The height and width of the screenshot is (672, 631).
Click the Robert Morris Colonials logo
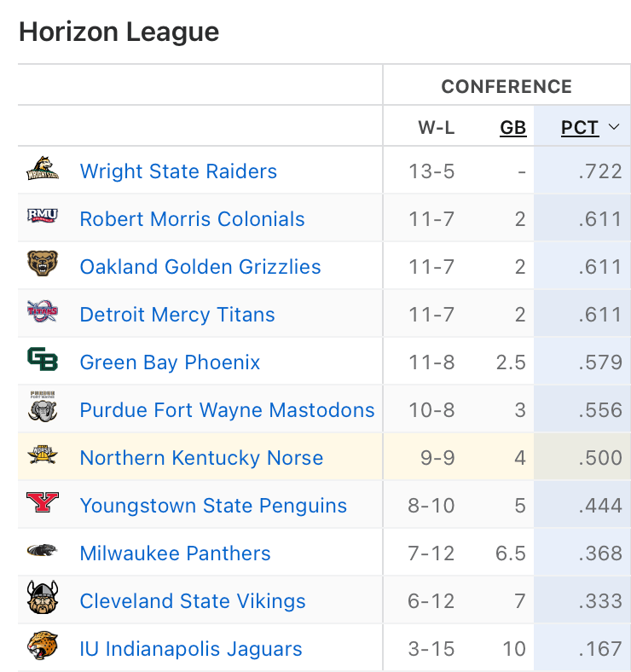(x=43, y=218)
